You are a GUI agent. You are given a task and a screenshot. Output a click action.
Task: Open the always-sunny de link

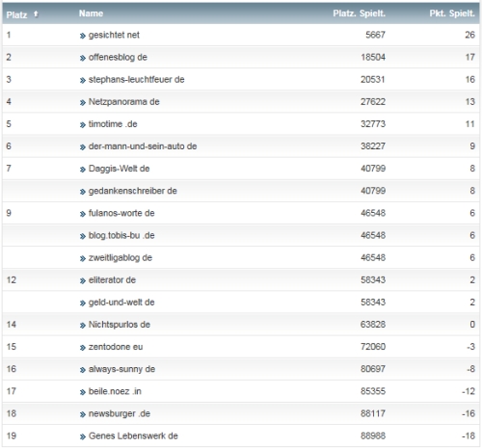click(121, 369)
